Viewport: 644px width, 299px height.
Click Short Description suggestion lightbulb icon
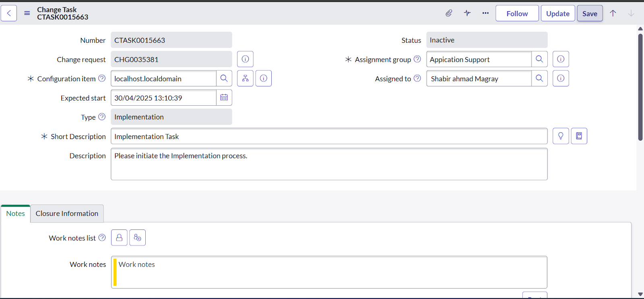561,136
